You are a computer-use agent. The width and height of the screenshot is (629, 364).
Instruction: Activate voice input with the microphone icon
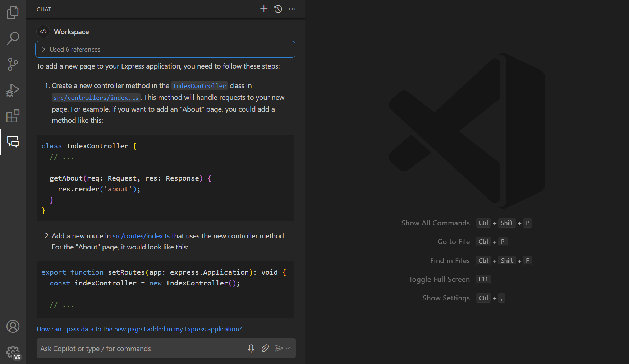coord(251,348)
